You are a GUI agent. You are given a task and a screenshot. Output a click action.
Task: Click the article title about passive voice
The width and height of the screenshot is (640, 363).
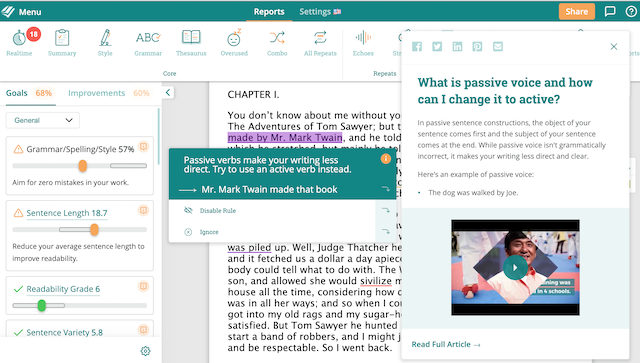coord(505,91)
